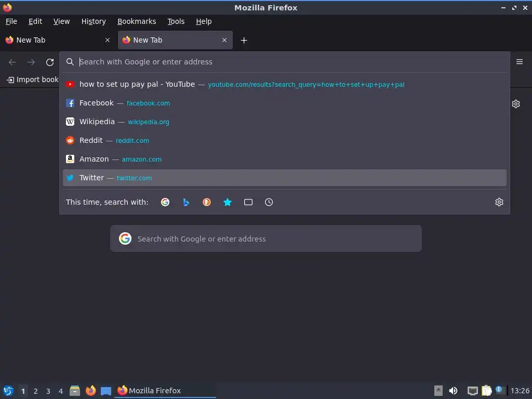Switch to the first New Tab

pos(58,40)
